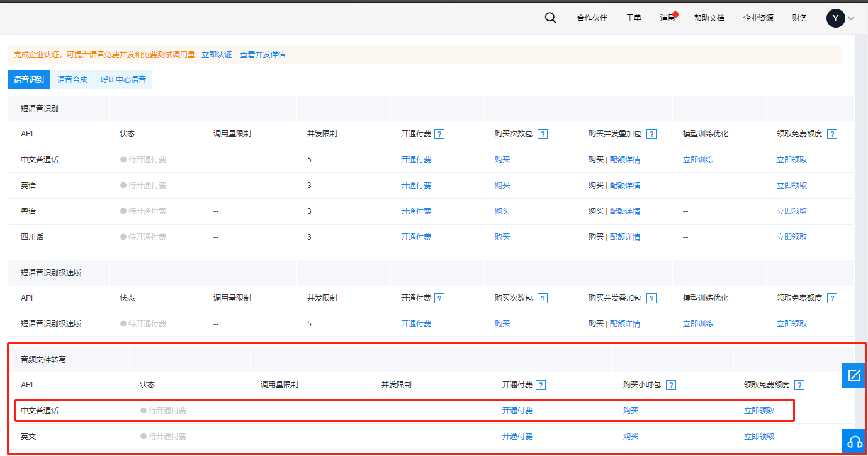Select the 音频文件转写 section title
This screenshot has height=456, width=868.
(x=43, y=360)
